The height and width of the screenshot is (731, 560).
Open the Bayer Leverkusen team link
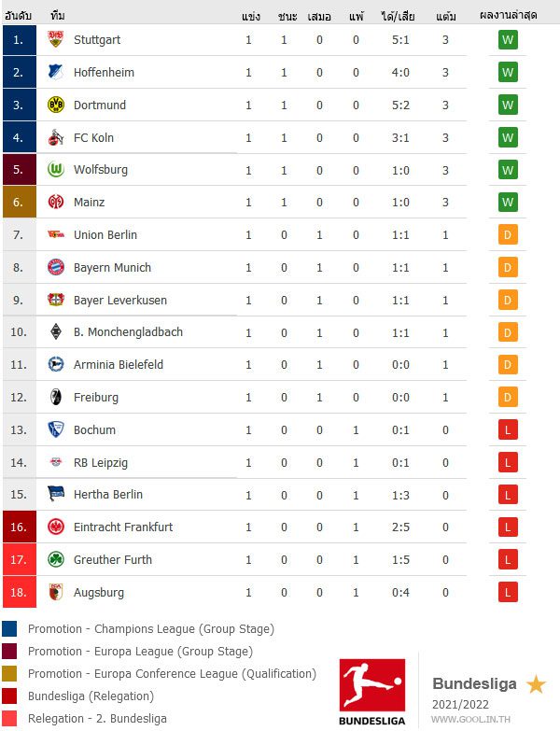tap(120, 300)
